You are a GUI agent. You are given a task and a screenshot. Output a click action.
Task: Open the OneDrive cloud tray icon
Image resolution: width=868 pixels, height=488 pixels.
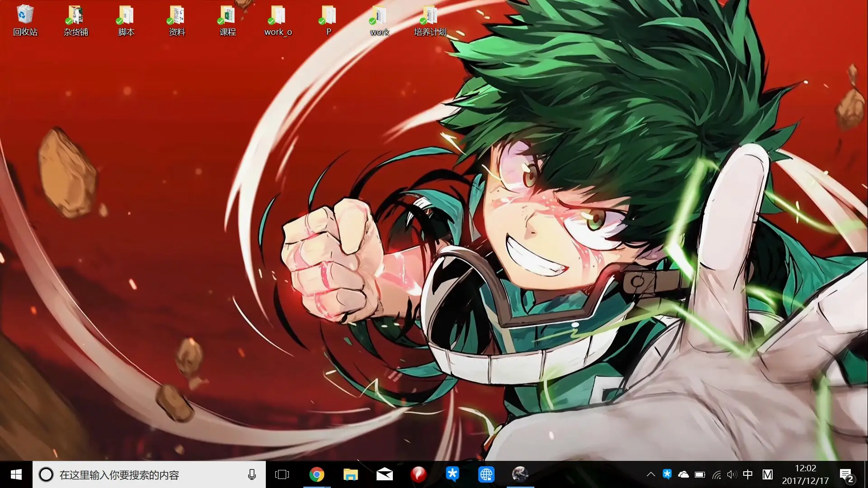tap(684, 474)
